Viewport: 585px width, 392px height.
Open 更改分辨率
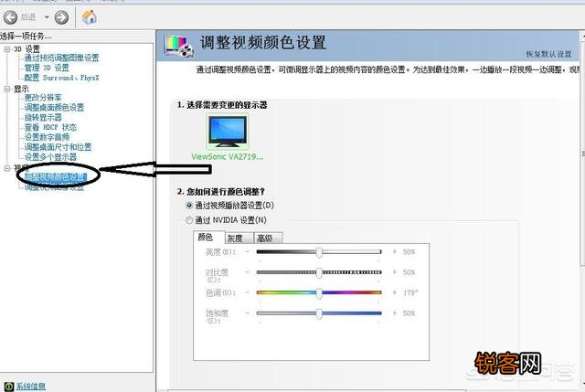click(43, 98)
